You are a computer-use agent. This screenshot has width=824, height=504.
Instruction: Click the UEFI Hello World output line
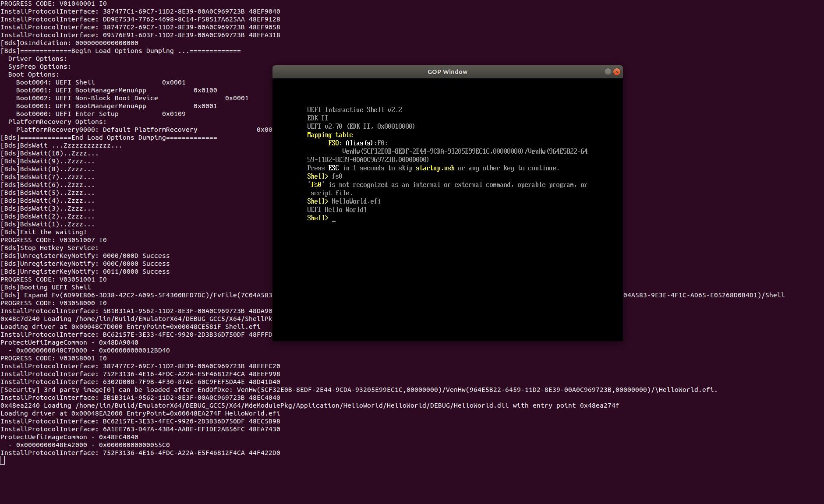coord(336,209)
